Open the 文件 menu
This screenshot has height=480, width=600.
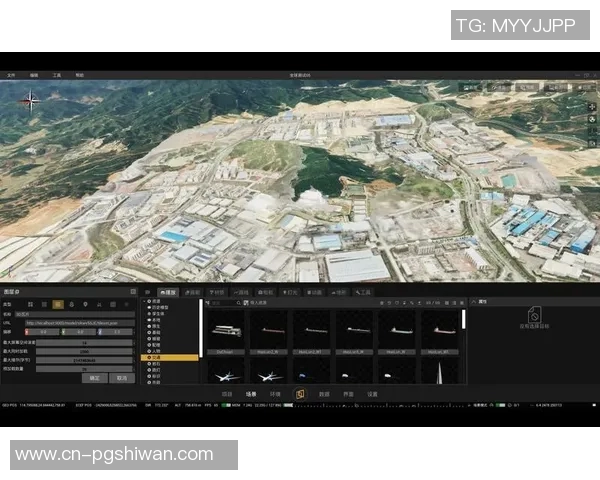(11, 75)
